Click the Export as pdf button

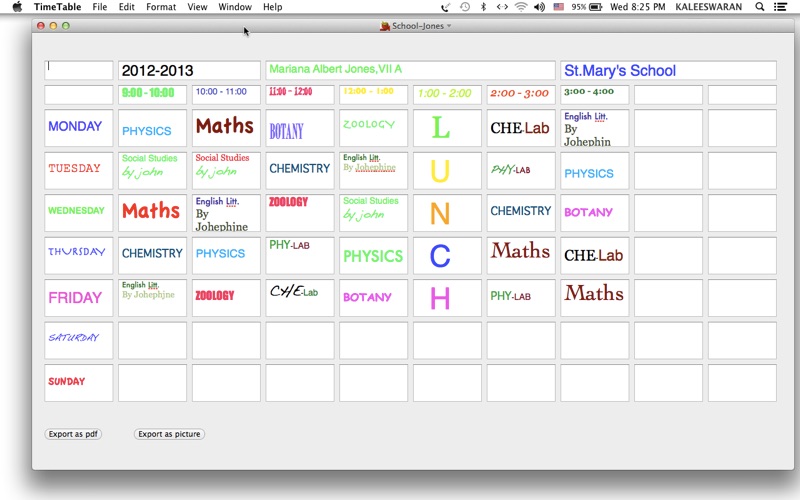click(73, 434)
